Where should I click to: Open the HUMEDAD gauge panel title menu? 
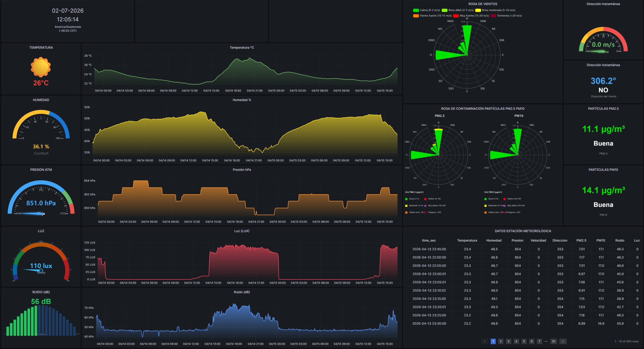click(x=41, y=100)
